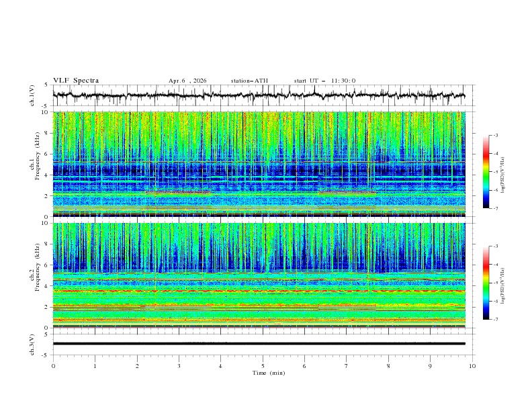Viewport: 532px width, 411px height.
Task: Click the time axis tick label "7"
Action: pyautogui.click(x=347, y=366)
